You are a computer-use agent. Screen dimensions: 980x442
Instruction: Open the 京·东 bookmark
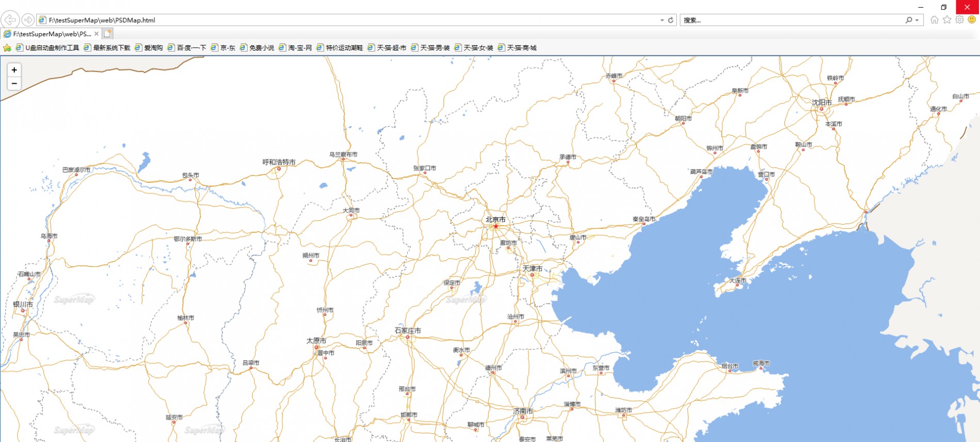(x=223, y=48)
